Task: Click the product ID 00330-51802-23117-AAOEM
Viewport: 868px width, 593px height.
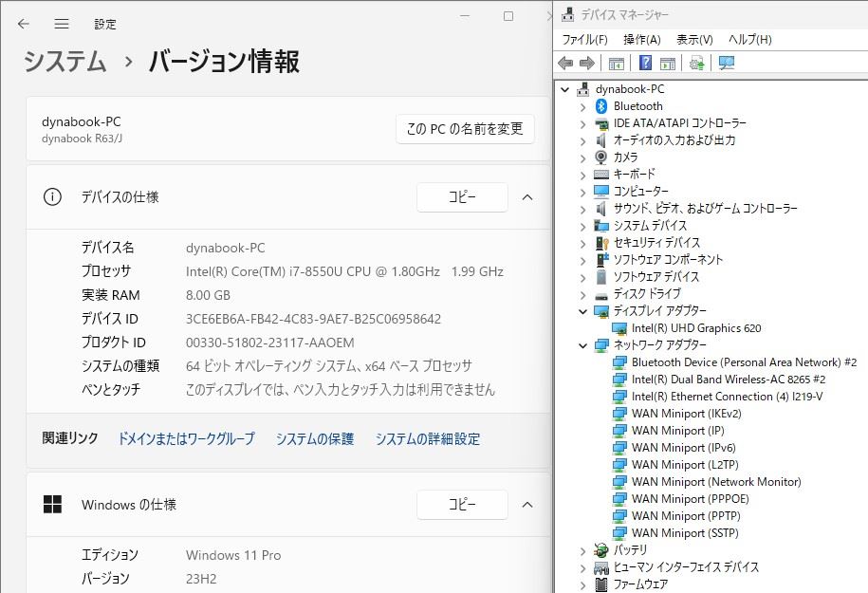Action: coord(270,343)
